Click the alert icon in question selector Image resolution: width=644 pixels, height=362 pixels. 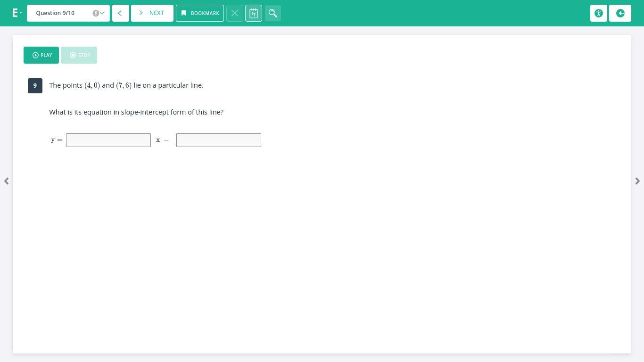pos(96,13)
